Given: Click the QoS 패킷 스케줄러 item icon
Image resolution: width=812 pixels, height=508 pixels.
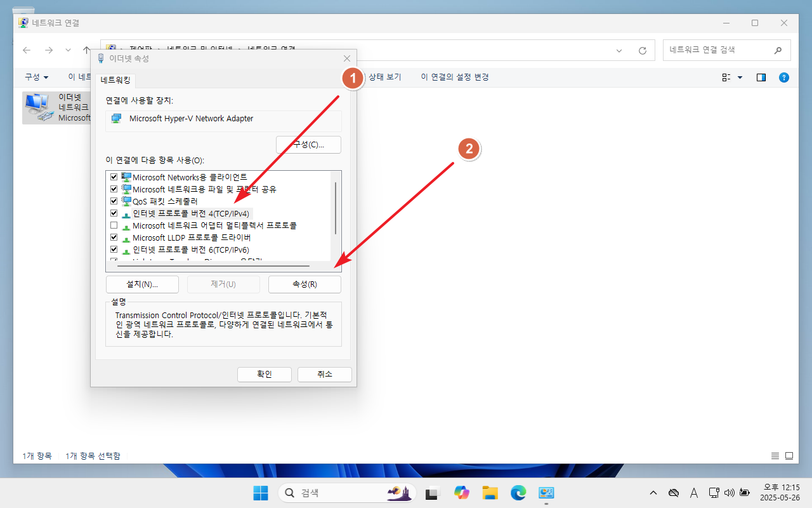Looking at the screenshot, I should pyautogui.click(x=126, y=201).
